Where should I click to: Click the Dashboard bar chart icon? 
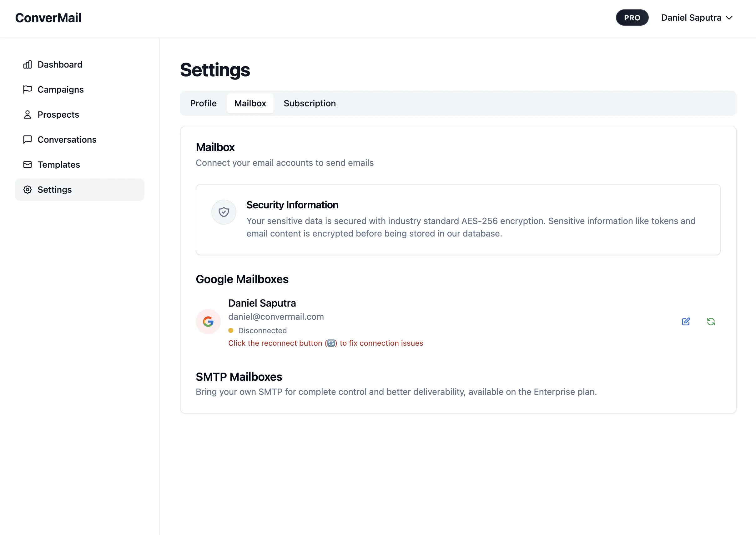coord(27,64)
